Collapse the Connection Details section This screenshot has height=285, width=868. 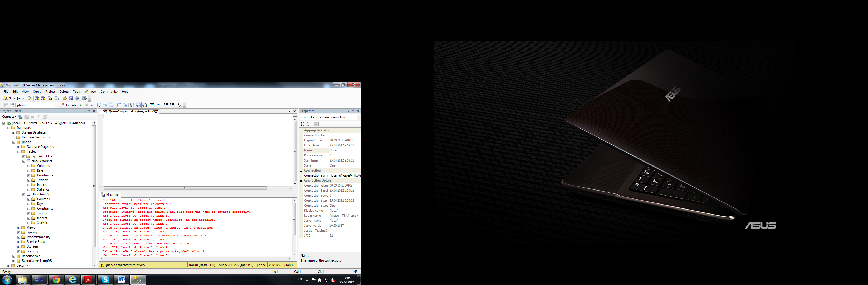pos(301,180)
